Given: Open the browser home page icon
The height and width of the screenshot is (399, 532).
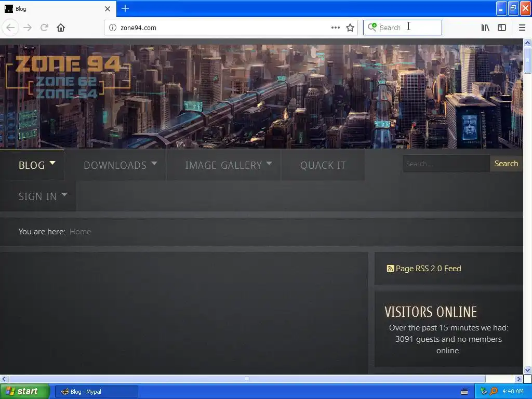Looking at the screenshot, I should click(61, 28).
